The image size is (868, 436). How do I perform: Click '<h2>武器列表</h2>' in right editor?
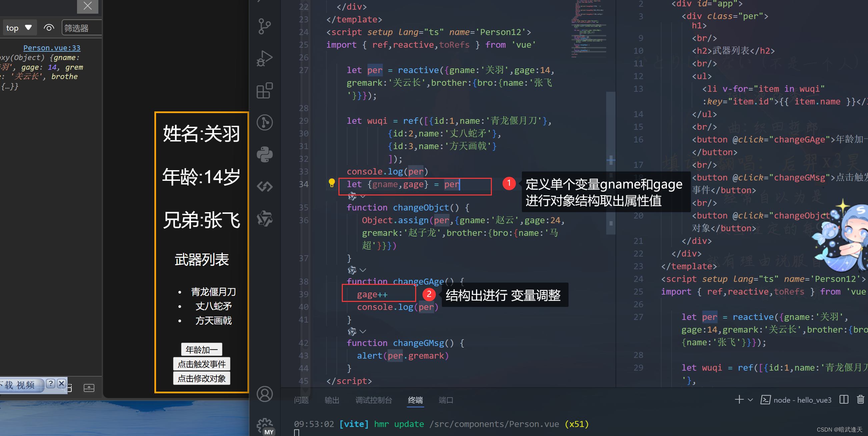pos(733,51)
